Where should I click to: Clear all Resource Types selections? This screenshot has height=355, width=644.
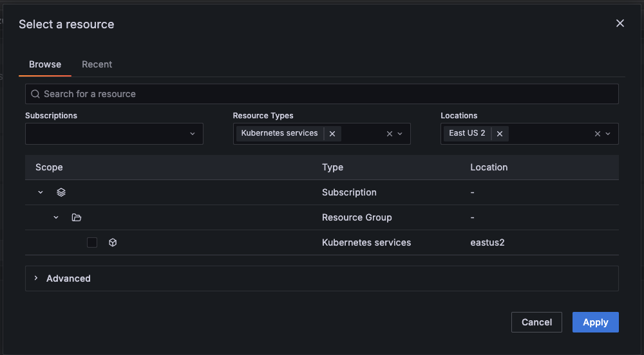[389, 134]
